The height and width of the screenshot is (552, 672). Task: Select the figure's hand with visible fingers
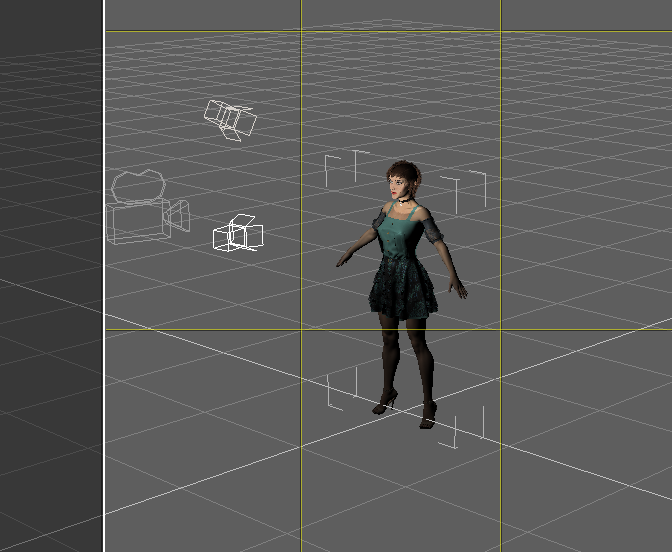click(x=459, y=288)
